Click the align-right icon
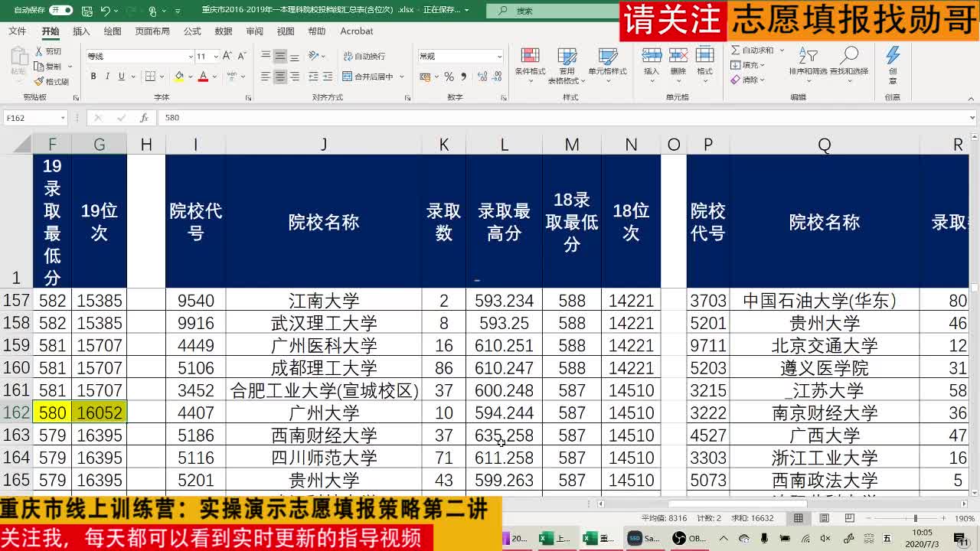The width and height of the screenshot is (980, 551). tap(295, 77)
